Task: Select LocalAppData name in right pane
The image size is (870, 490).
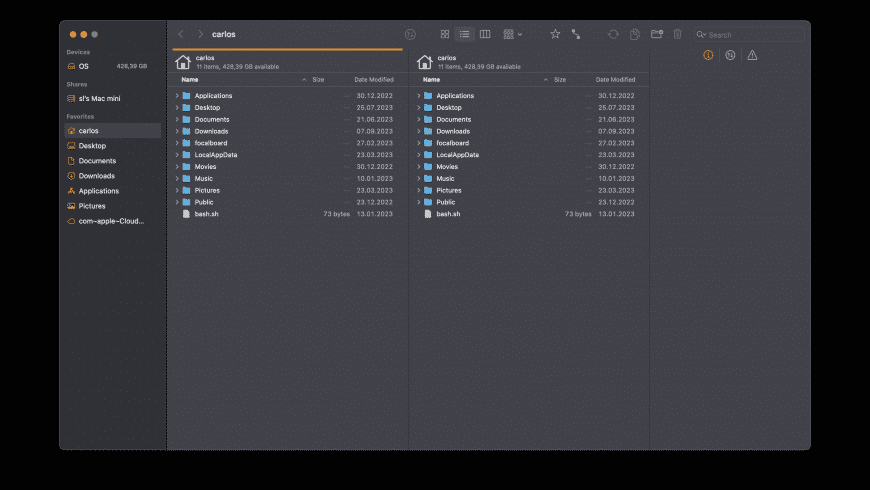Action: coord(457,155)
